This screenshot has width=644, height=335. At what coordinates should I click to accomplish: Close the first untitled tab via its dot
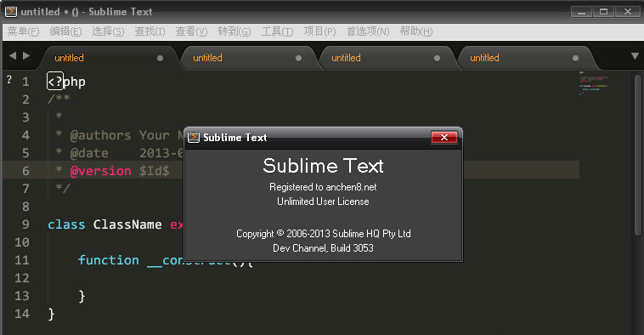click(x=161, y=59)
